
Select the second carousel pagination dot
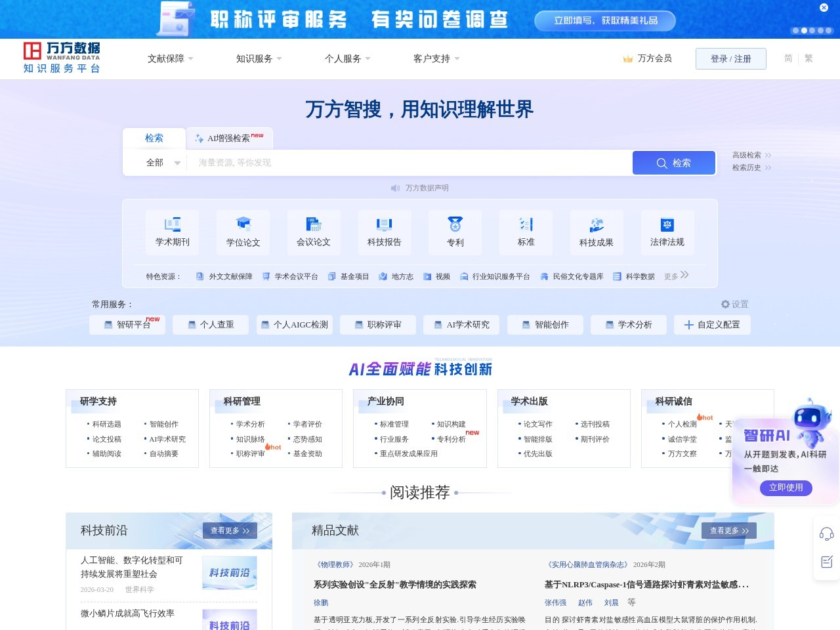point(803,30)
